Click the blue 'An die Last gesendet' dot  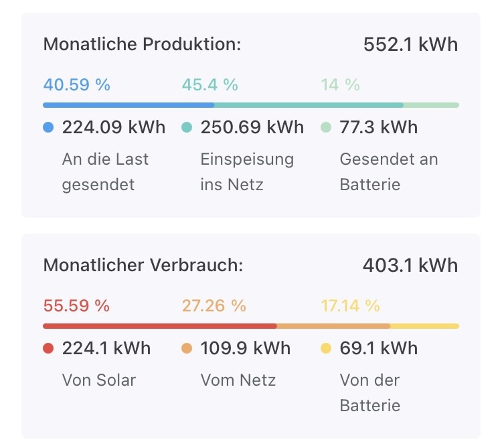coord(48,127)
